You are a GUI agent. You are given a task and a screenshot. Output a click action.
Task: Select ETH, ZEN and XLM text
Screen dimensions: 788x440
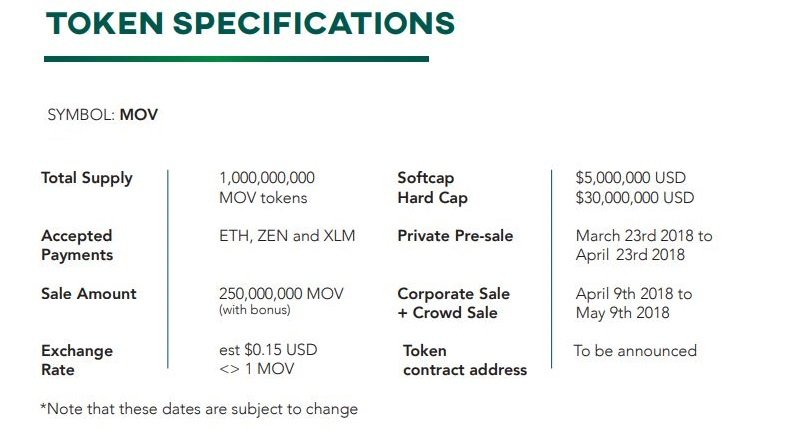pyautogui.click(x=287, y=236)
